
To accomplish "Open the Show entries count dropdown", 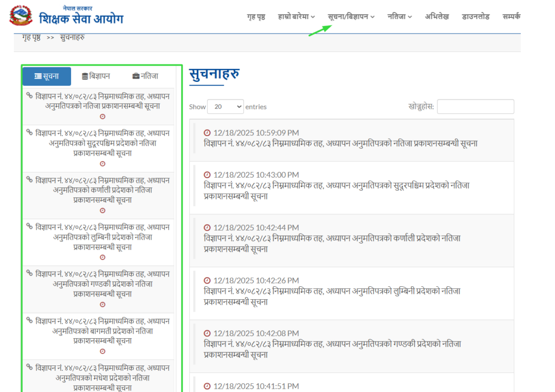I will click(225, 107).
